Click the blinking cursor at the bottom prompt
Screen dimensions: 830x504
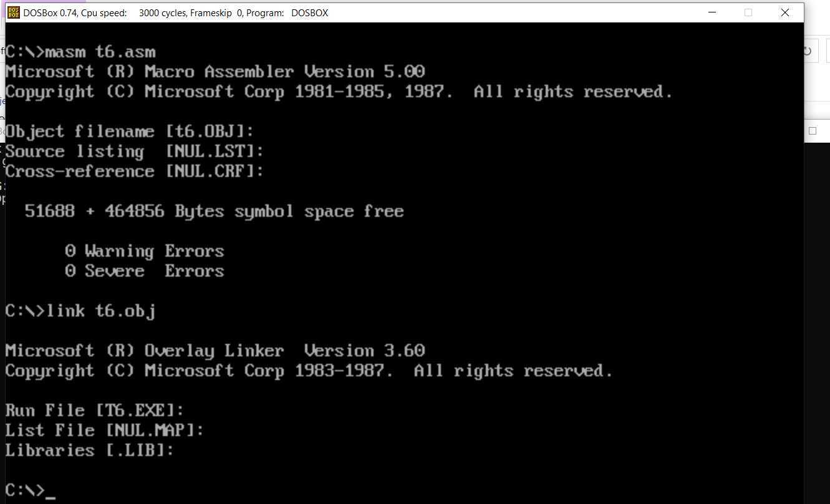[51, 492]
